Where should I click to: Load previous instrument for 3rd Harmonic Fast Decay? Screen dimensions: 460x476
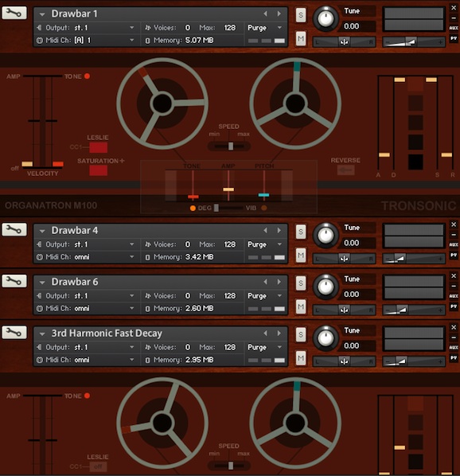pyautogui.click(x=266, y=334)
